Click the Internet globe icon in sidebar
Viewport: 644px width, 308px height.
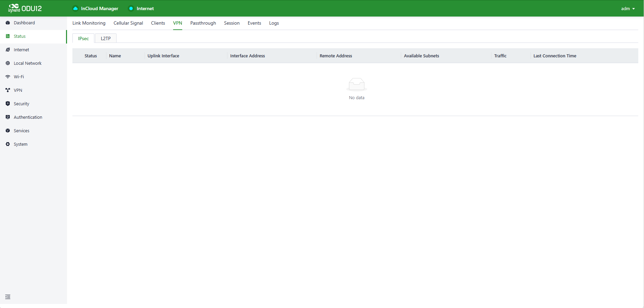(x=8, y=50)
